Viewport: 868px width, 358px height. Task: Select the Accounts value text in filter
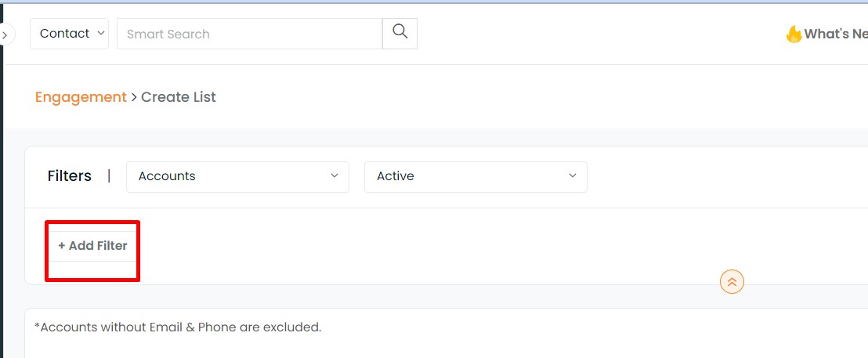click(x=167, y=176)
